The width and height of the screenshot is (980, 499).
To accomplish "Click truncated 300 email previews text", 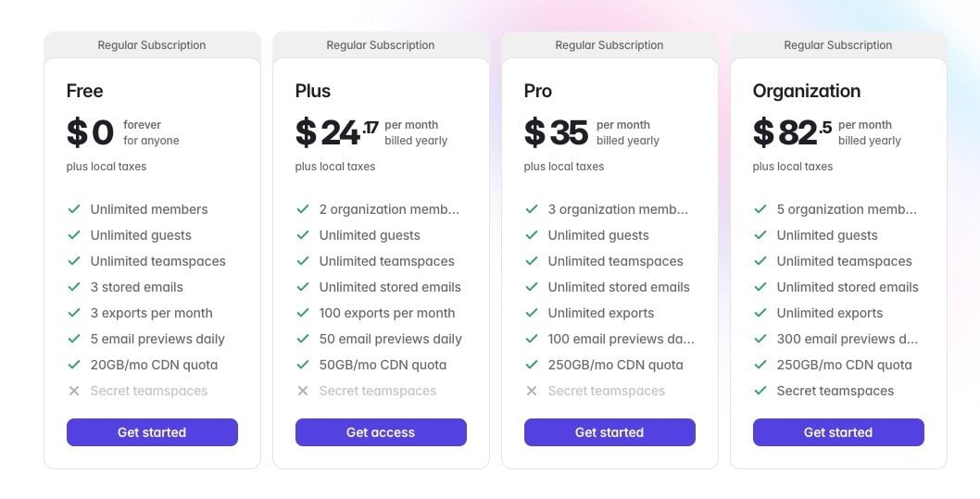I will pyautogui.click(x=847, y=339).
